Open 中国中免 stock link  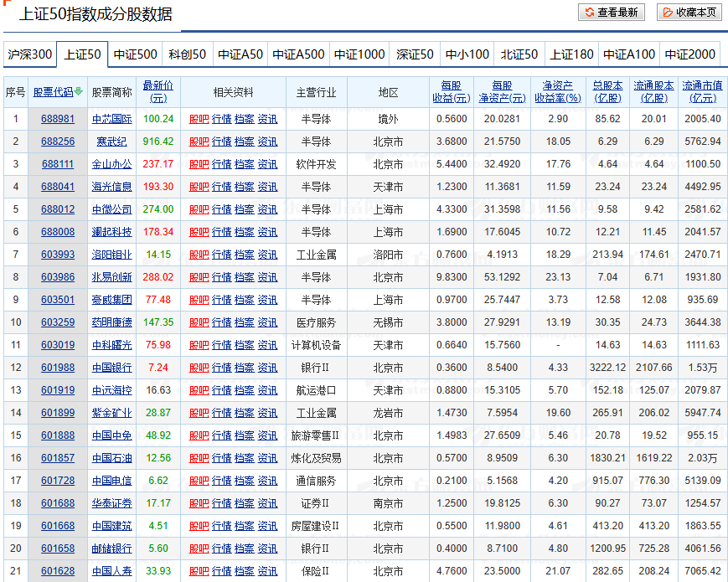tap(112, 435)
